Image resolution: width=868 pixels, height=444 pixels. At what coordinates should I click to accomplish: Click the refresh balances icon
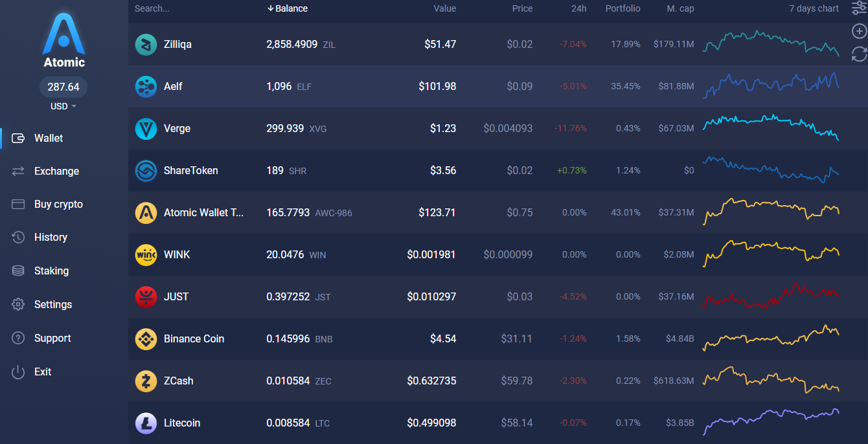point(859,54)
